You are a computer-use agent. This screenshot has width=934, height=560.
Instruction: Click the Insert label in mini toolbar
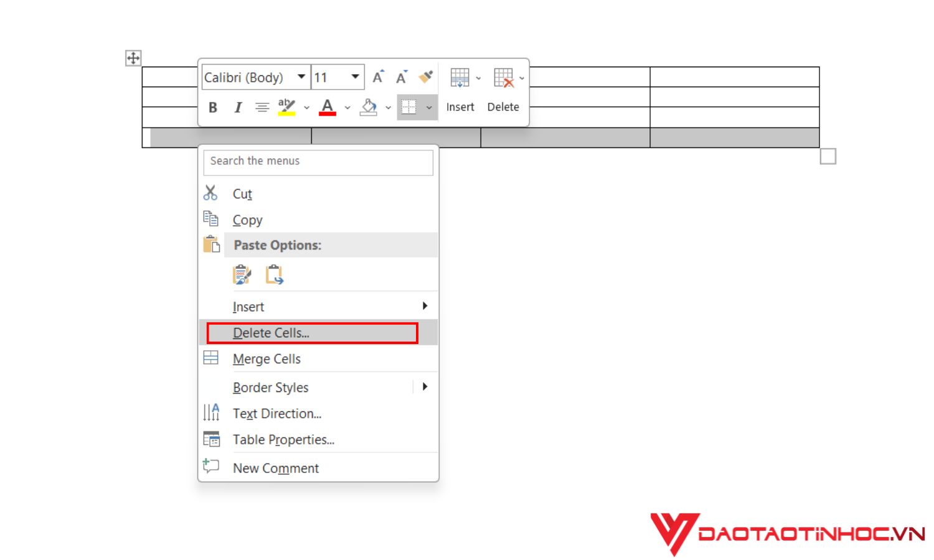point(460,107)
